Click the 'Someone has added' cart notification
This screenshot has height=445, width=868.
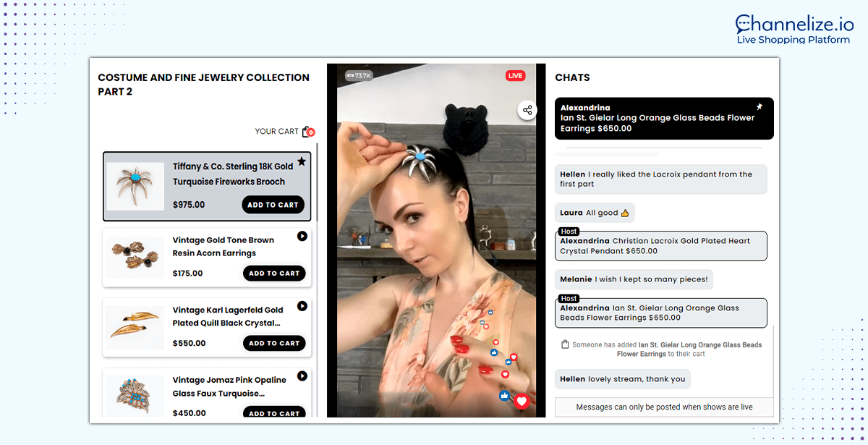point(662,349)
